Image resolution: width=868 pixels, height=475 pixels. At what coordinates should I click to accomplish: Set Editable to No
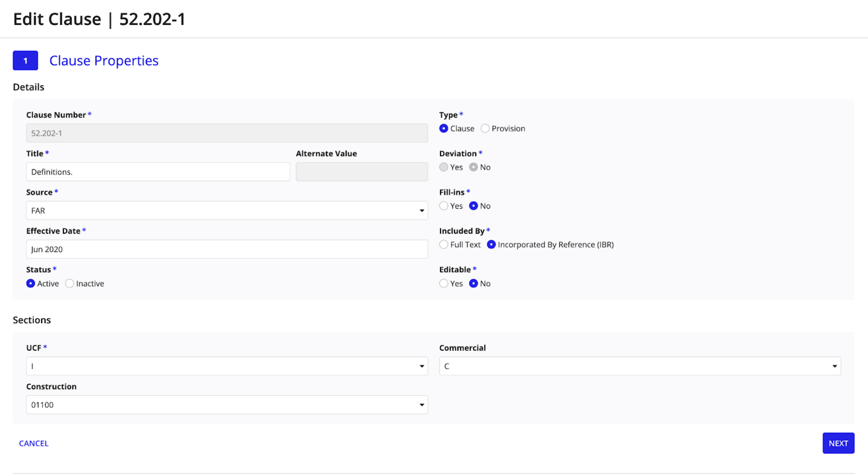pos(473,283)
